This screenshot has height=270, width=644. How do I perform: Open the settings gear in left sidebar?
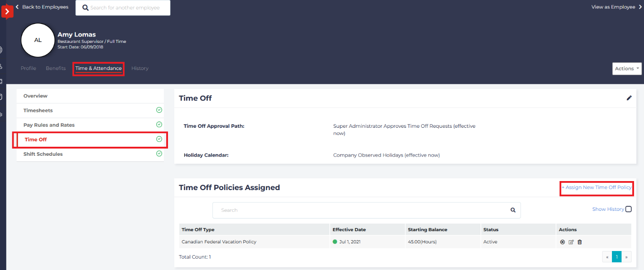(1, 114)
